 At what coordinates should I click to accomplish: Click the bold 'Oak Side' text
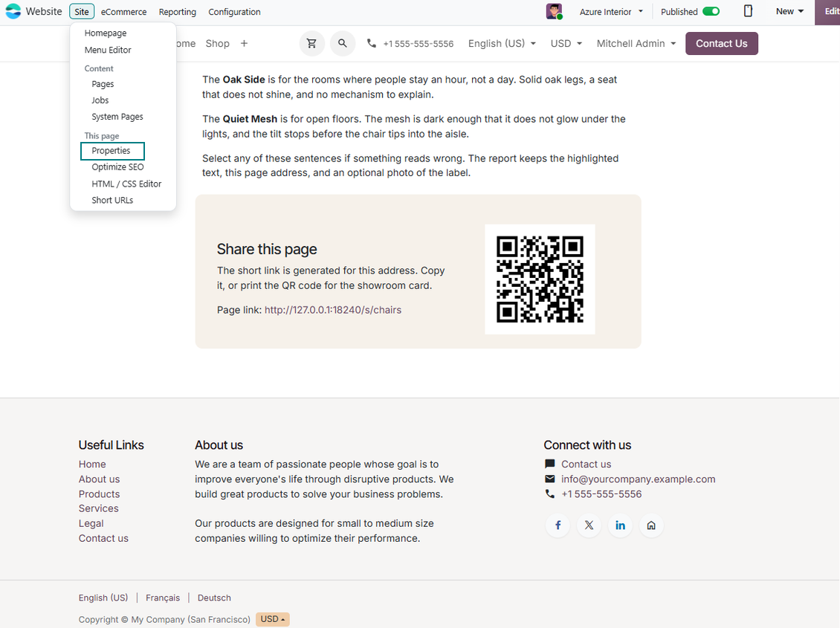click(244, 80)
